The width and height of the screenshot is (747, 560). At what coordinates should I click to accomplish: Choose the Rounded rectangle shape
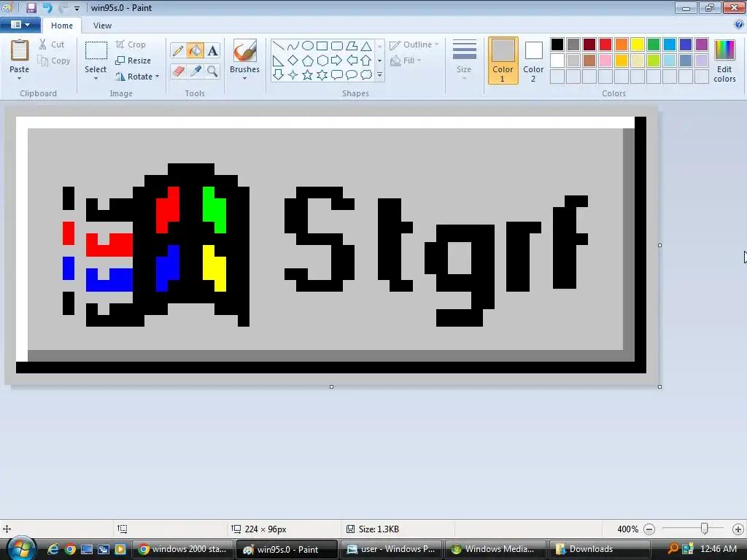tap(337, 46)
